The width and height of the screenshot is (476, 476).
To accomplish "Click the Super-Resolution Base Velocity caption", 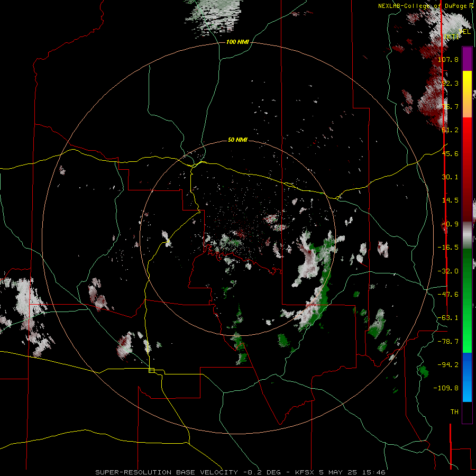I will click(240, 472).
